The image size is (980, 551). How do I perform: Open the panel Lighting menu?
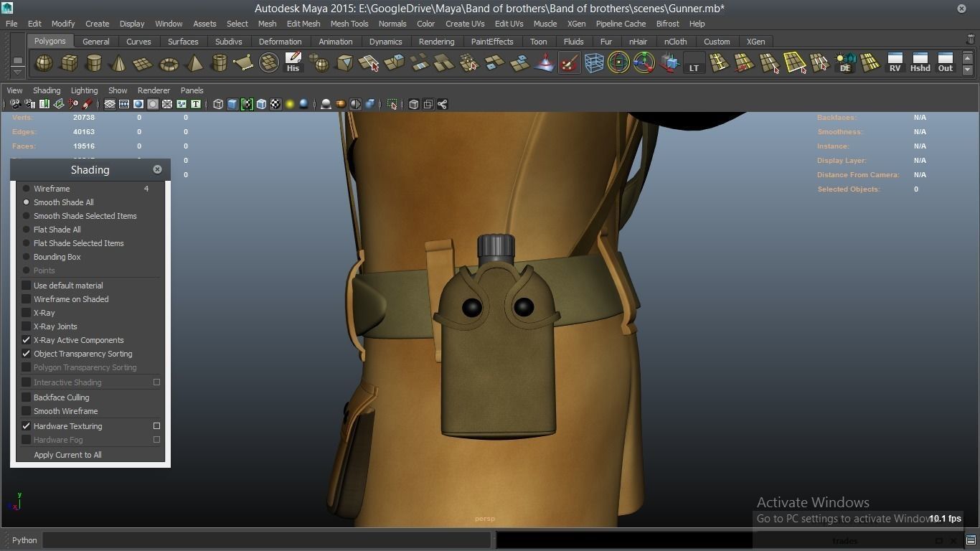[84, 90]
